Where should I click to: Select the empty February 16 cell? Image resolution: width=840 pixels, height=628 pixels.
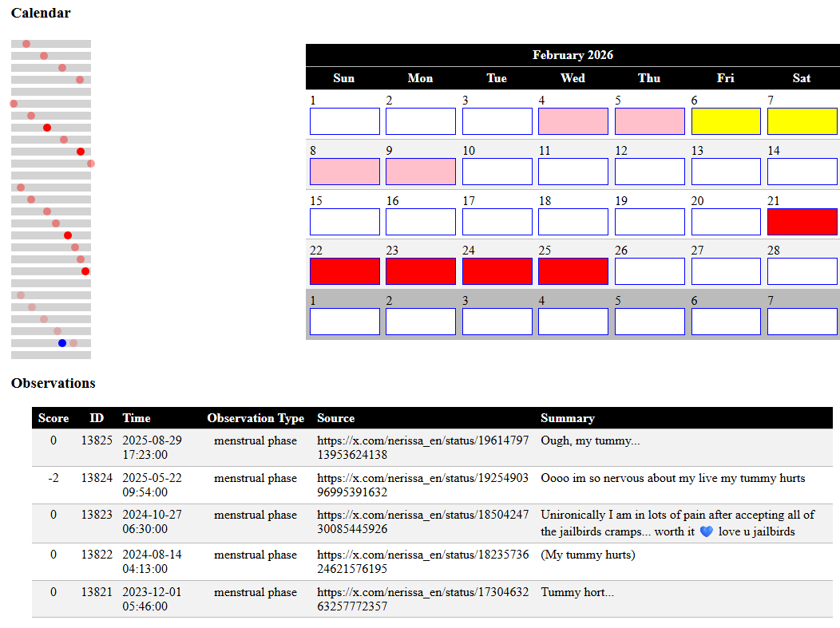(421, 222)
